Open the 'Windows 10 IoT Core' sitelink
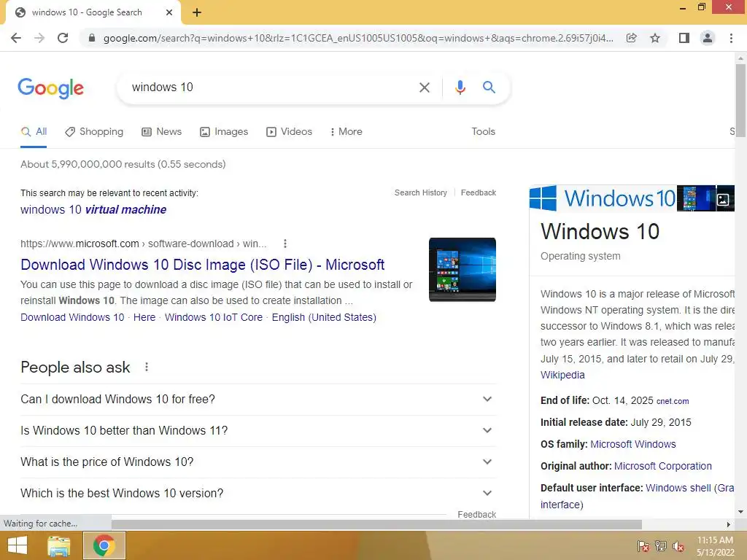 pyautogui.click(x=214, y=317)
